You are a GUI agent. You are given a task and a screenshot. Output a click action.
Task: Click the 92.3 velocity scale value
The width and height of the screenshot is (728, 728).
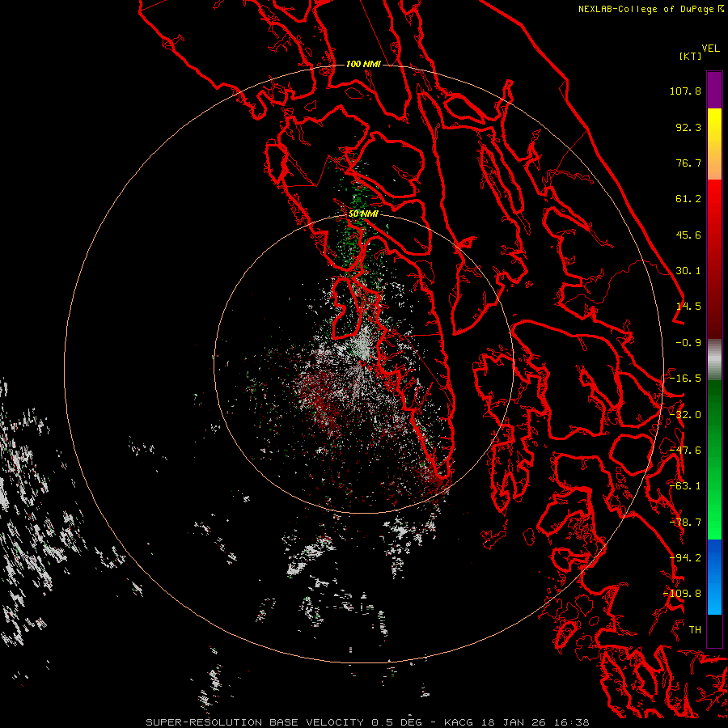point(688,127)
